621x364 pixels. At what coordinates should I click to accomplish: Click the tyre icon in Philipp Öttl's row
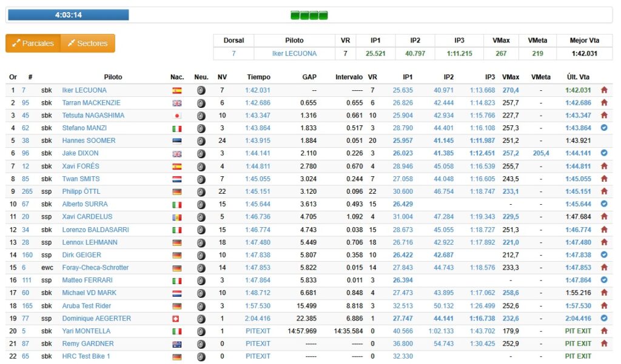click(201, 191)
